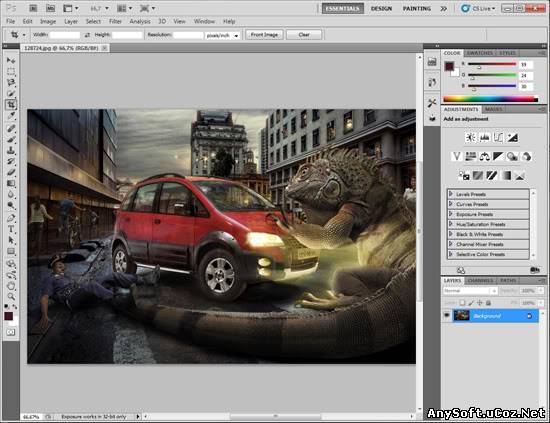This screenshot has height=423, width=550.
Task: Select the Rectangular Marquee tool
Action: point(11,72)
